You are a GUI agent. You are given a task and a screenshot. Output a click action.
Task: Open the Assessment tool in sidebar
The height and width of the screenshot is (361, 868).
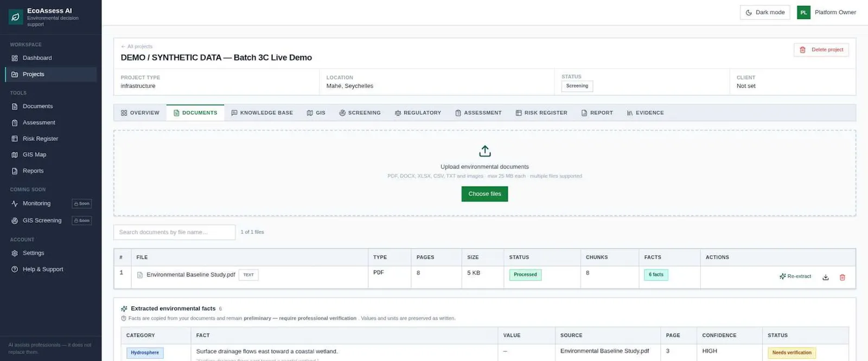pos(50,123)
